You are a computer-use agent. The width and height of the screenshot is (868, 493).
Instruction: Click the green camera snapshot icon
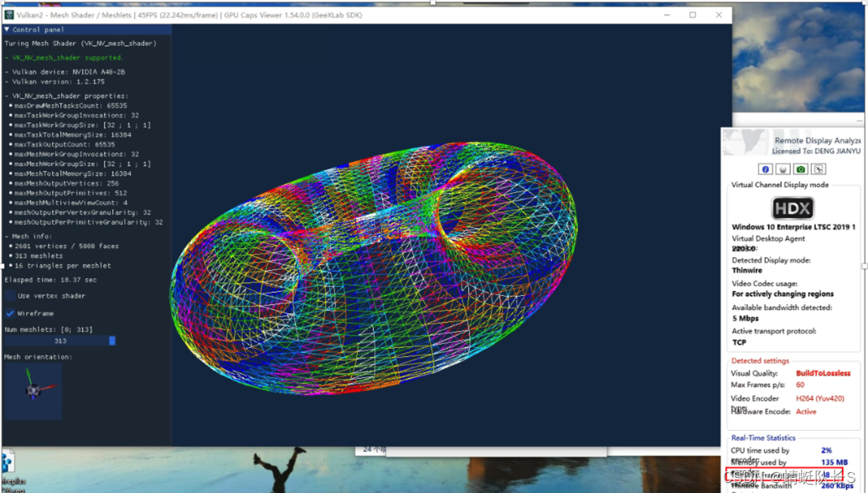[x=801, y=169]
